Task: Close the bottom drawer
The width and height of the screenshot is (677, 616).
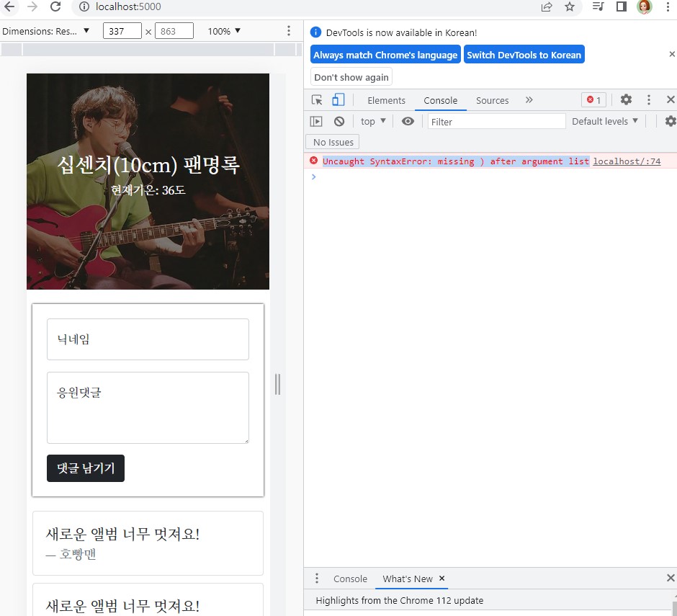Action: [x=671, y=578]
